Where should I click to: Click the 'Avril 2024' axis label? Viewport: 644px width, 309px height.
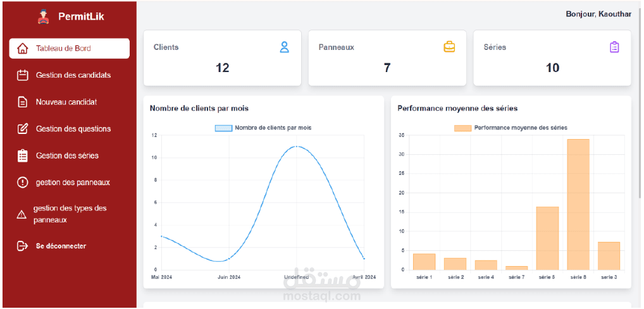pos(364,277)
